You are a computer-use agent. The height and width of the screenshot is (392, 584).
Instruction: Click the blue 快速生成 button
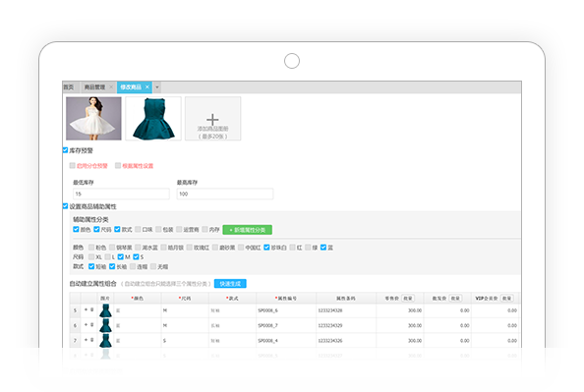(230, 284)
